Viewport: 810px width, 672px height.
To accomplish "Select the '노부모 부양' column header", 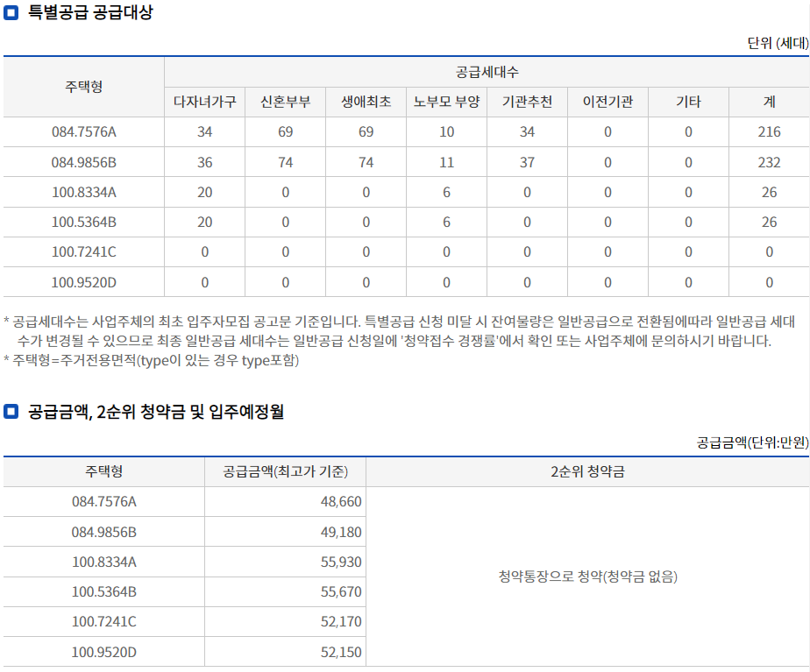I will pyautogui.click(x=446, y=102).
